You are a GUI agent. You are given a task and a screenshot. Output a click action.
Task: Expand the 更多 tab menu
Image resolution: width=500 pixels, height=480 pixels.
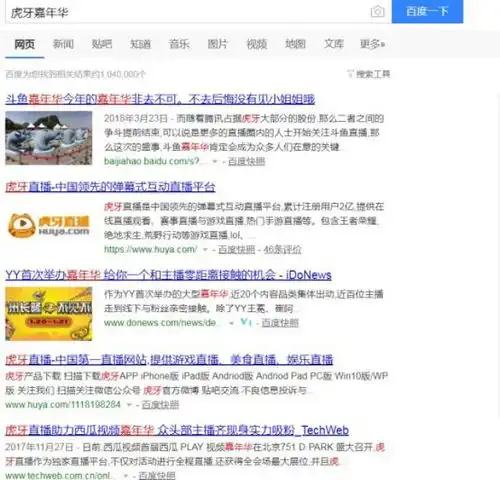point(372,44)
